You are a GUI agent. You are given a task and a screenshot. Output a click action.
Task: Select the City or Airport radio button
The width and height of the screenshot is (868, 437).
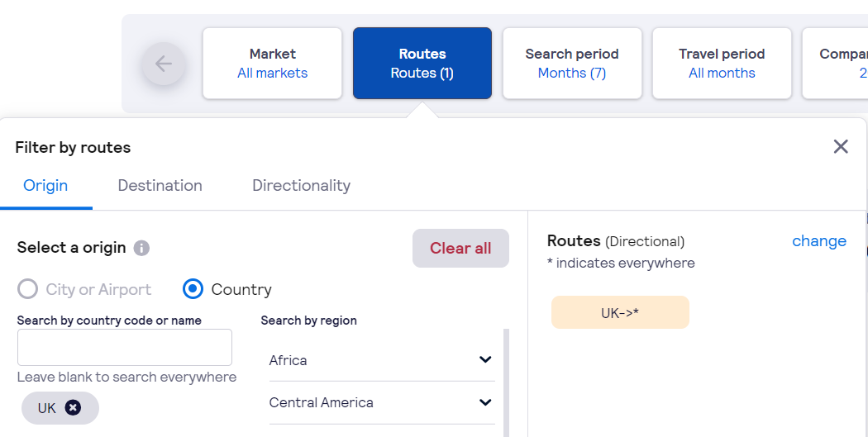27,289
